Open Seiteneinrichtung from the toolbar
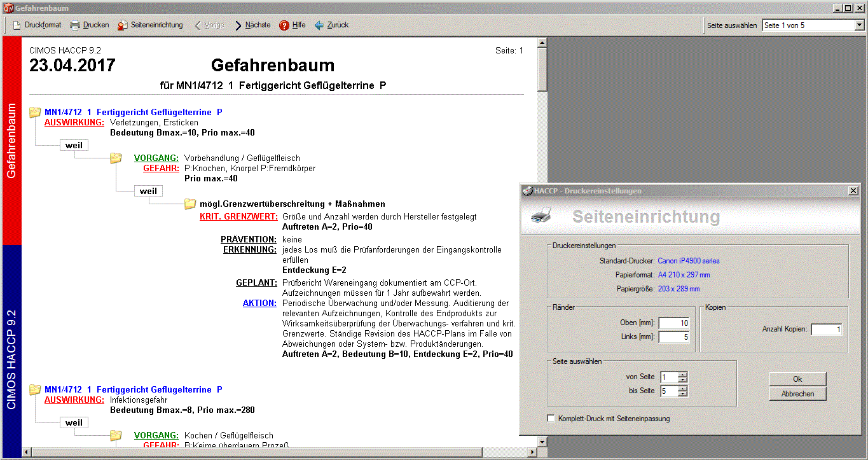Viewport: 868px width, 460px height. coord(150,25)
